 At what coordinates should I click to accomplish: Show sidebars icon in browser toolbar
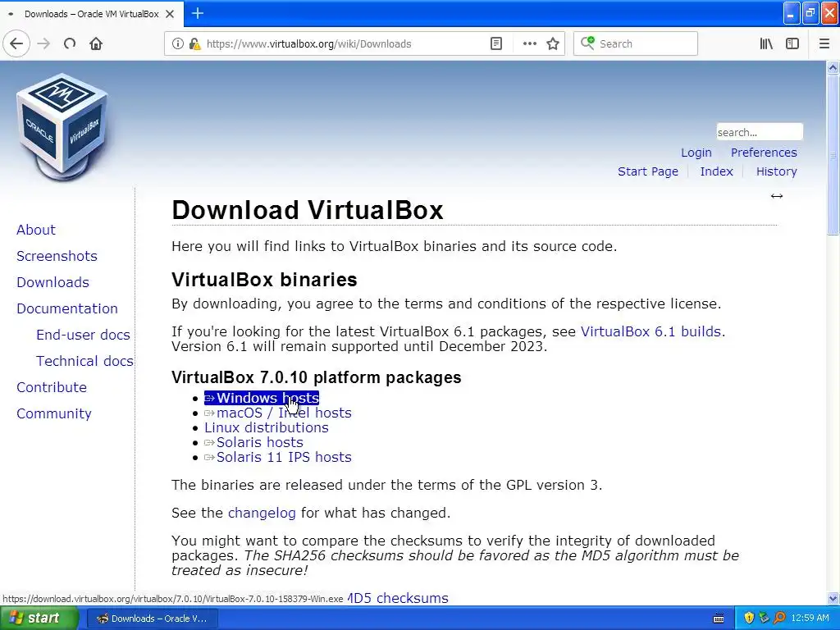pos(792,44)
